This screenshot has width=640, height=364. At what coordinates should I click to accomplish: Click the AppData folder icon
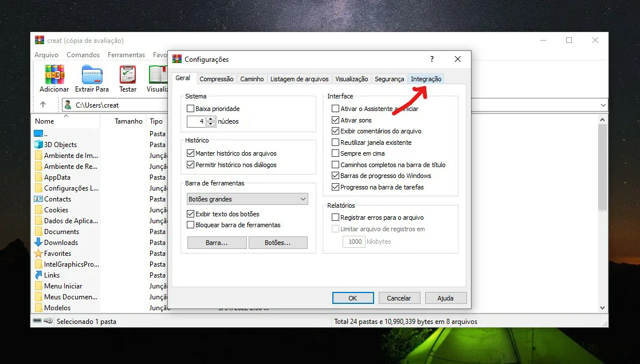pyautogui.click(x=38, y=177)
